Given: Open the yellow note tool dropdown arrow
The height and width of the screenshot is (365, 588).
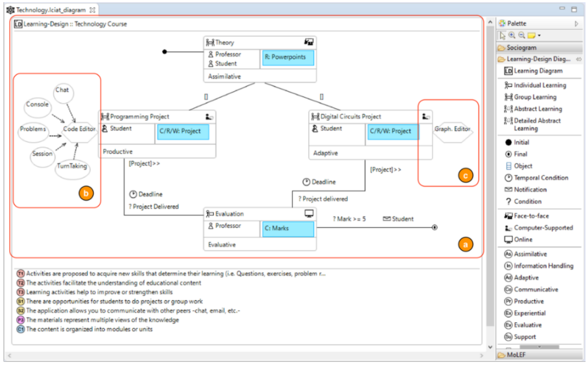Looking at the screenshot, I should (x=539, y=36).
